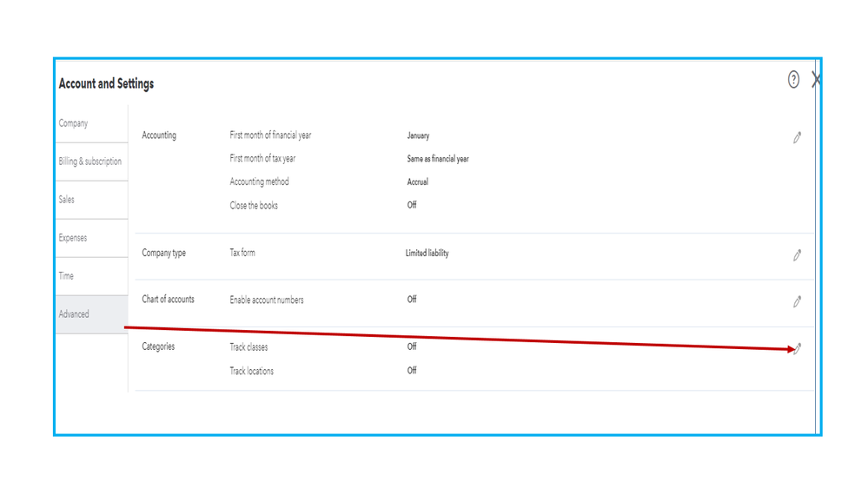Click the First month of financial year row
The image size is (868, 488).
(270, 135)
